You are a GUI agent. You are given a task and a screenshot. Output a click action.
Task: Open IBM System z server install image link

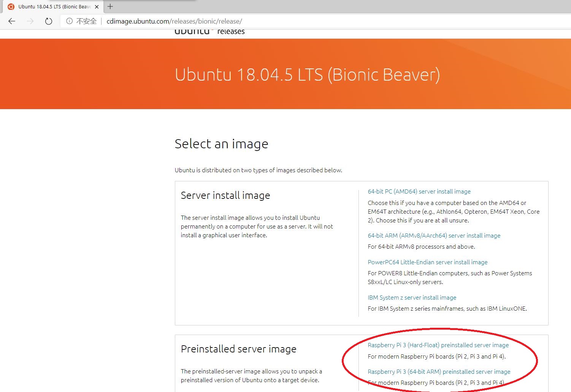412,298
